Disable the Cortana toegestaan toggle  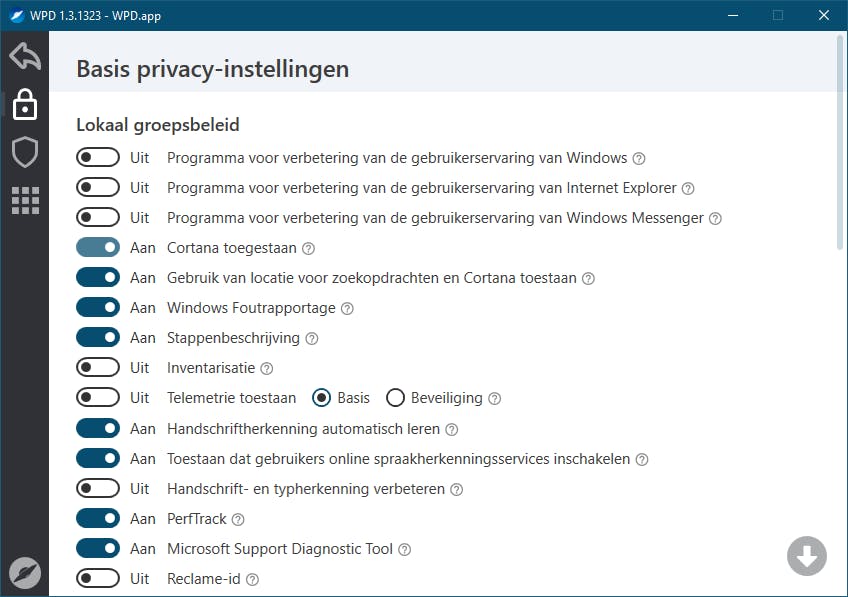(97, 248)
